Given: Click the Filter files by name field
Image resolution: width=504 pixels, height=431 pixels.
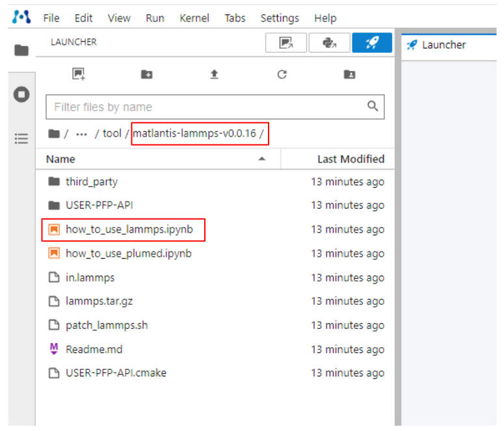Looking at the screenshot, I should (x=208, y=107).
